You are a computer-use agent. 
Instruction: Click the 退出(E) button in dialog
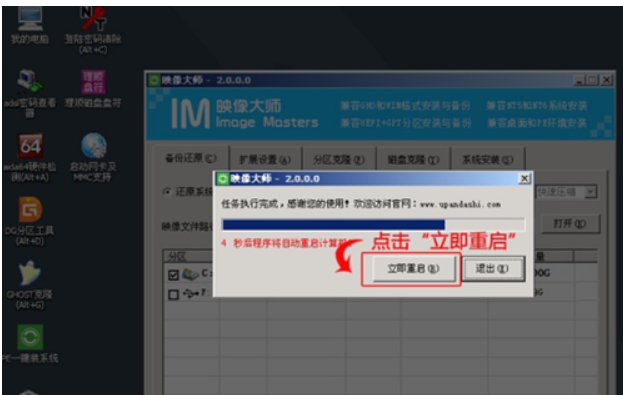pyautogui.click(x=492, y=269)
